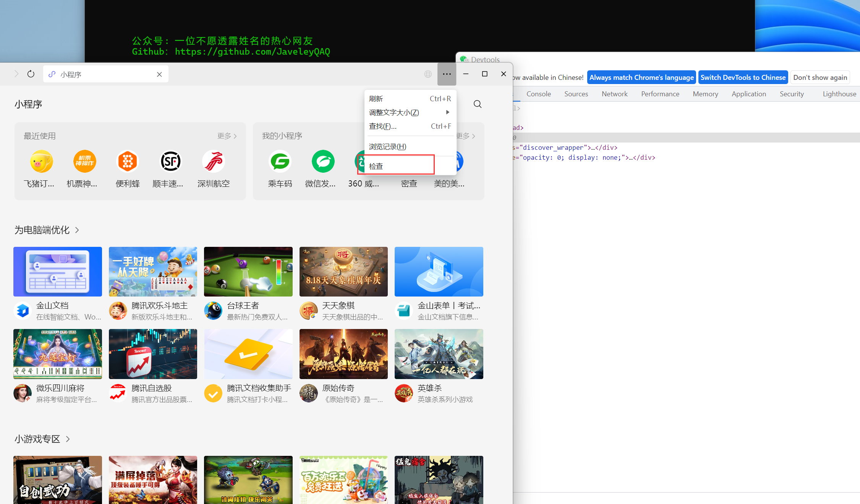The width and height of the screenshot is (860, 504).
Task: Click the reload page icon
Action: [31, 74]
